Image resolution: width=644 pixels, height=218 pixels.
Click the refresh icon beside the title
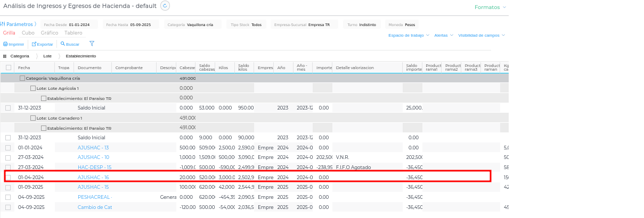coord(165,6)
